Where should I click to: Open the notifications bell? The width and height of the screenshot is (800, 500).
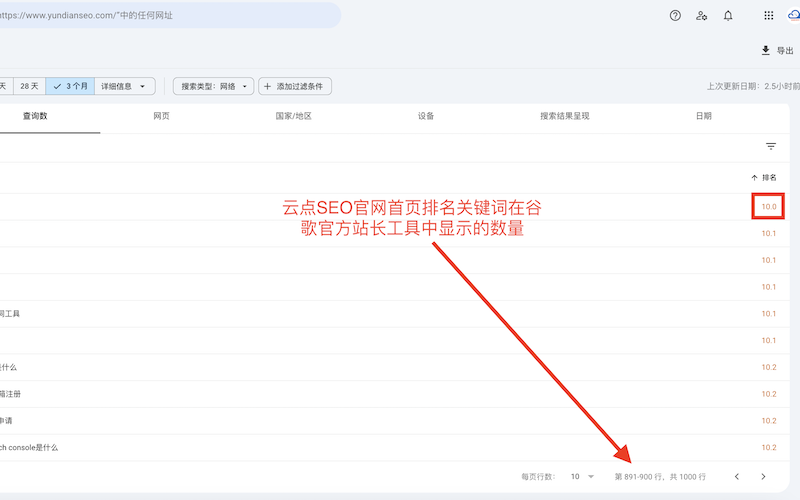728,16
